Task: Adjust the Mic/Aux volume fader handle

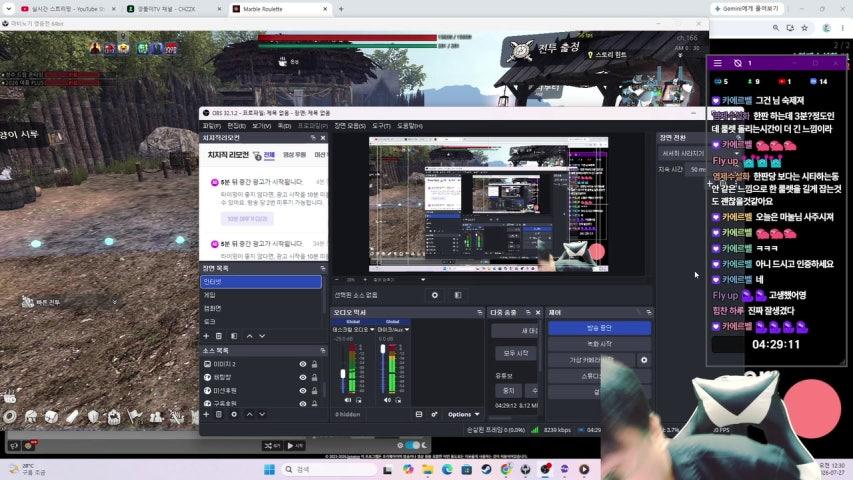Action: point(383,349)
